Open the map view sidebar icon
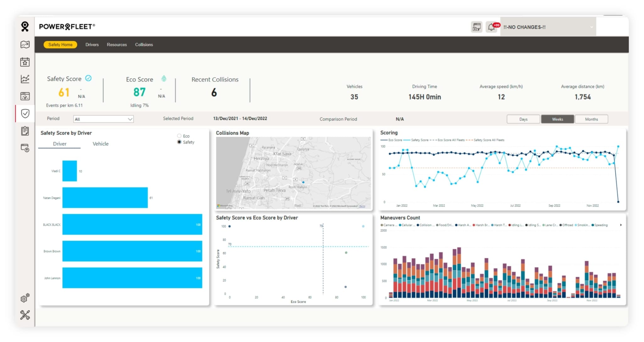 [25, 45]
